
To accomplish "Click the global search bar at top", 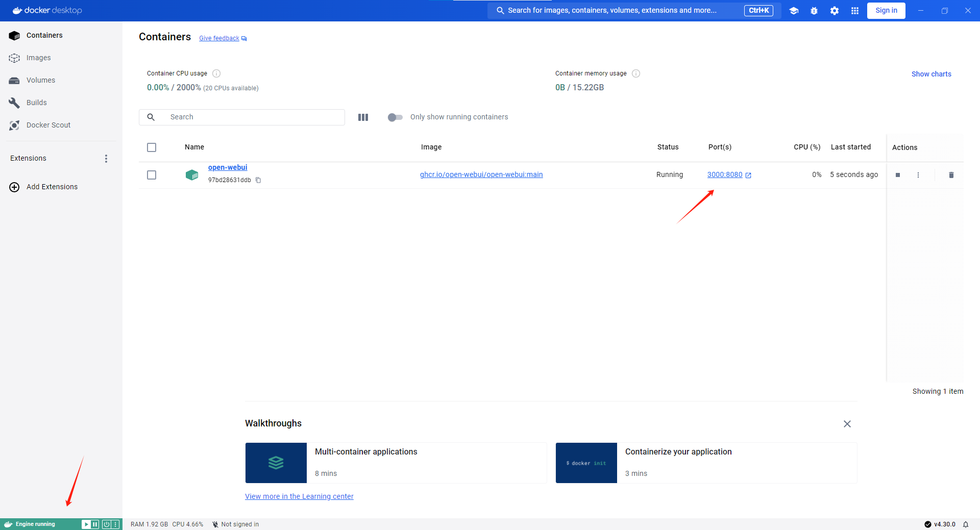I will point(634,10).
